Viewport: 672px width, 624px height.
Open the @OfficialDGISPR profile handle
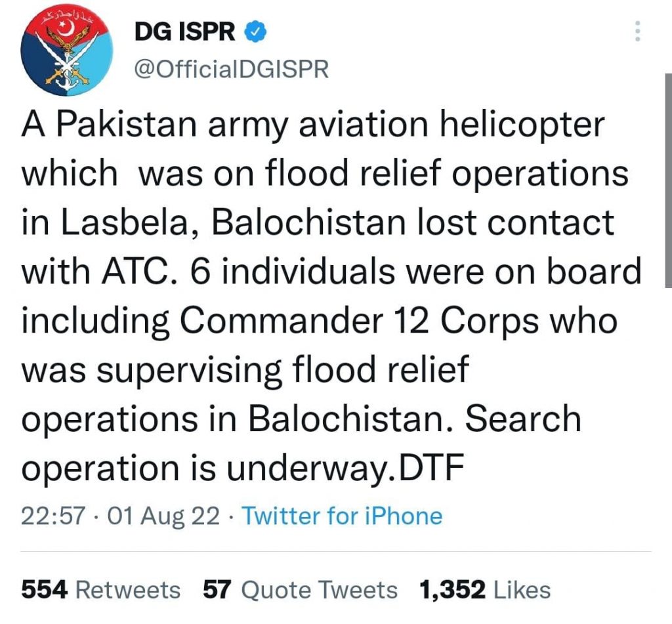tap(234, 66)
